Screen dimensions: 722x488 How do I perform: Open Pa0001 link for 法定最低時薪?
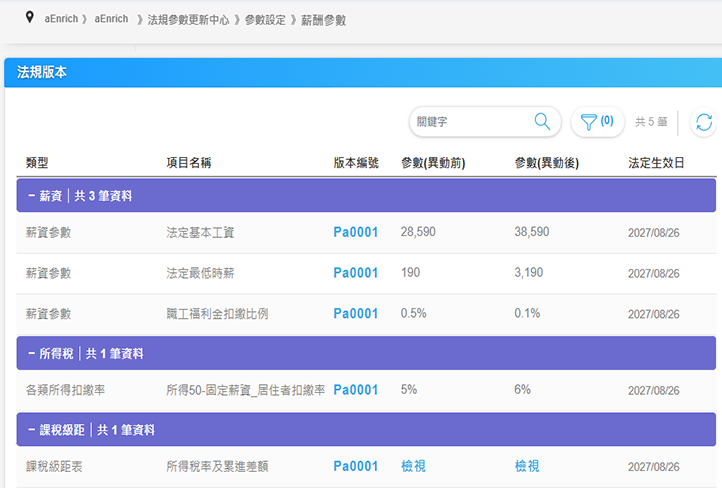pos(356,273)
